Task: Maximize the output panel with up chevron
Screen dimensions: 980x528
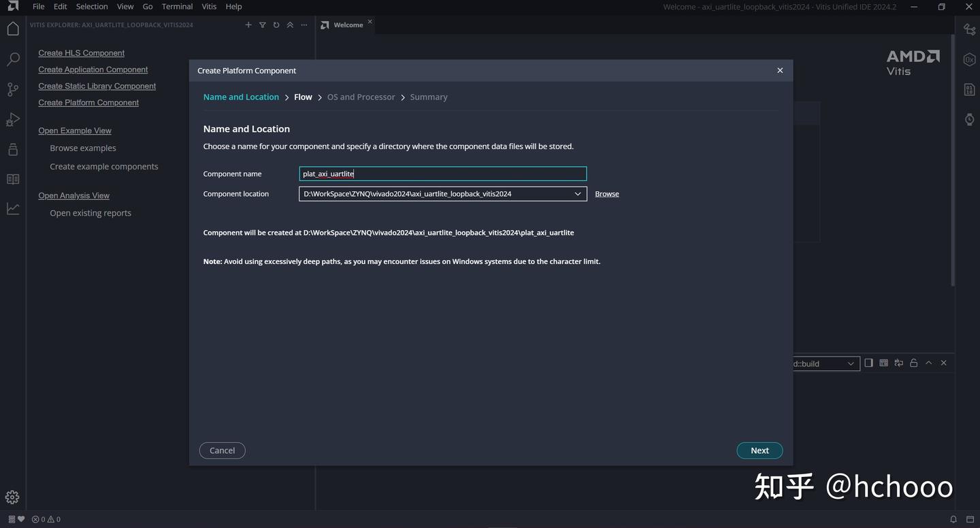Action: [928, 363]
